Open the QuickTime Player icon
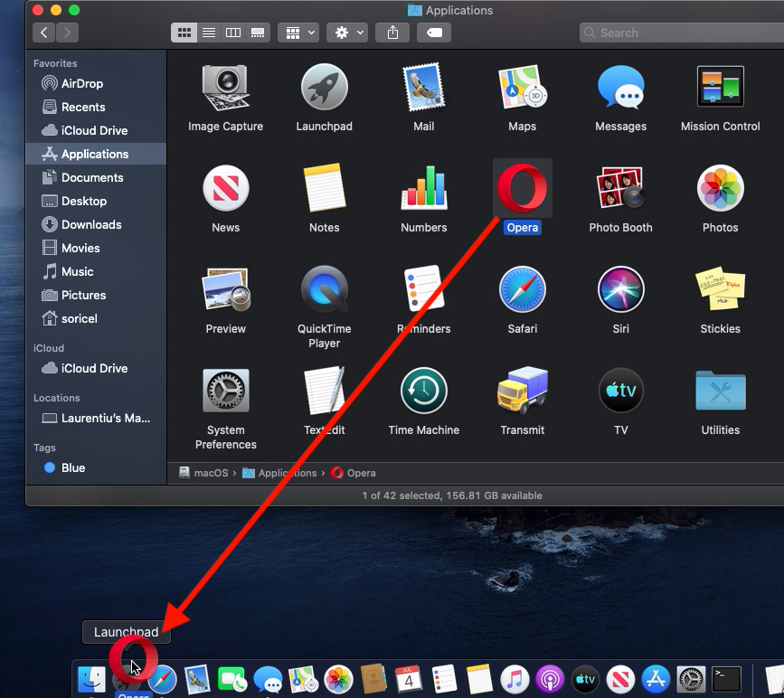Viewport: 784px width, 698px height. point(324,289)
